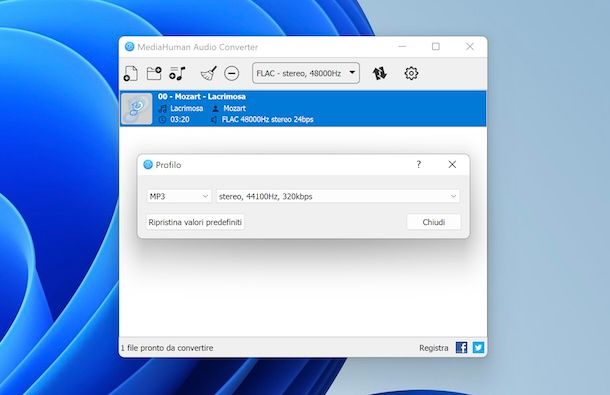Click the Lacrimosa song title field
The width and height of the screenshot is (610, 395).
pyautogui.click(x=186, y=108)
